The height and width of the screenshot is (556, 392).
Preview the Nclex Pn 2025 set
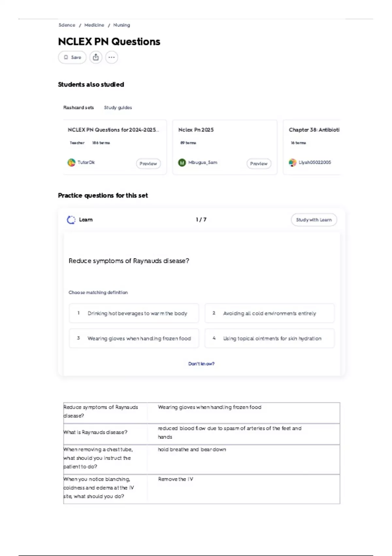[259, 164]
